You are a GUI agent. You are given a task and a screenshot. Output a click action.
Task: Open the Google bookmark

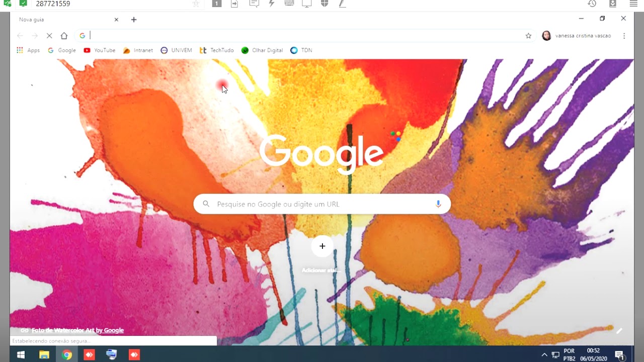pos(62,50)
